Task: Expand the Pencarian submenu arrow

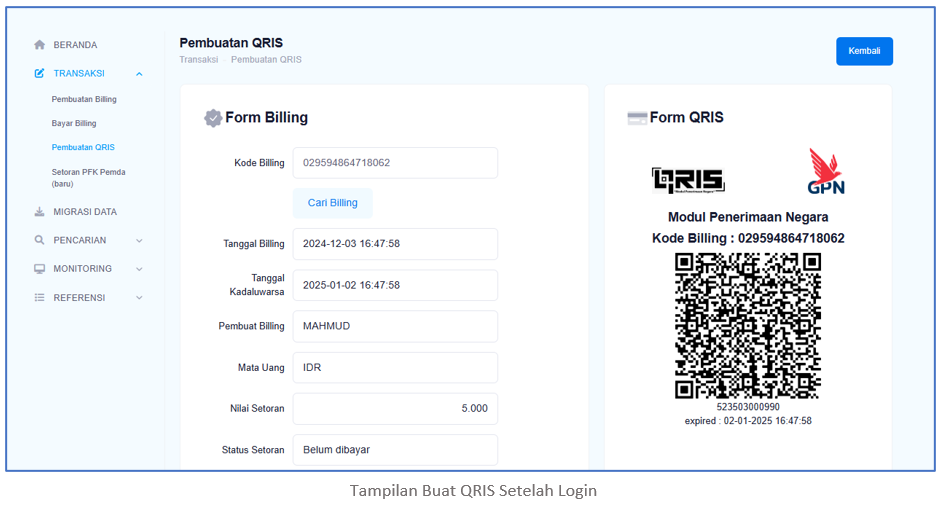Action: pyautogui.click(x=139, y=241)
